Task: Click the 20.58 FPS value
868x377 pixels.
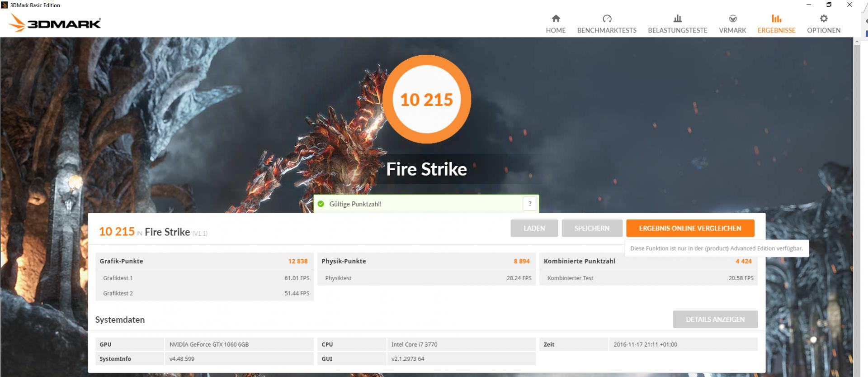Action: tap(741, 278)
